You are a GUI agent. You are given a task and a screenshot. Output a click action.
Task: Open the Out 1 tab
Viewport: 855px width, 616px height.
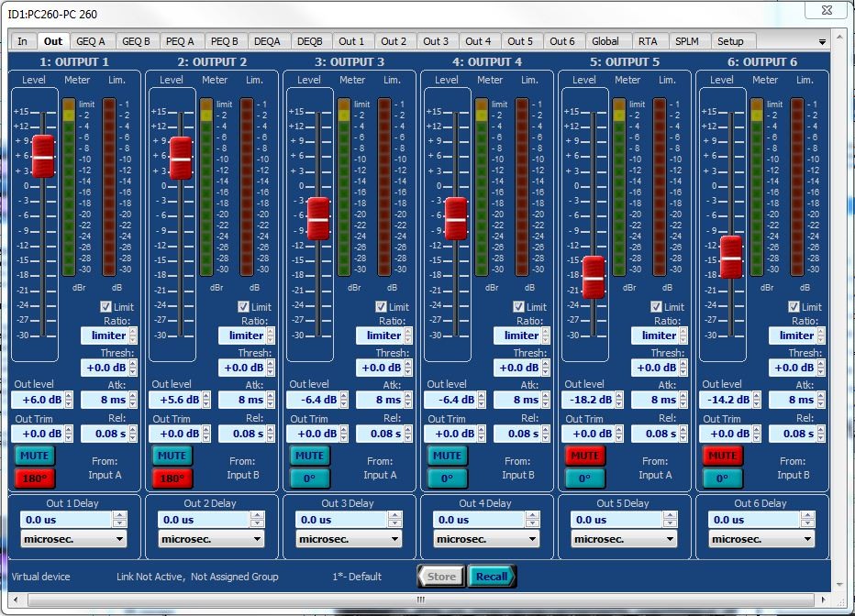point(351,41)
